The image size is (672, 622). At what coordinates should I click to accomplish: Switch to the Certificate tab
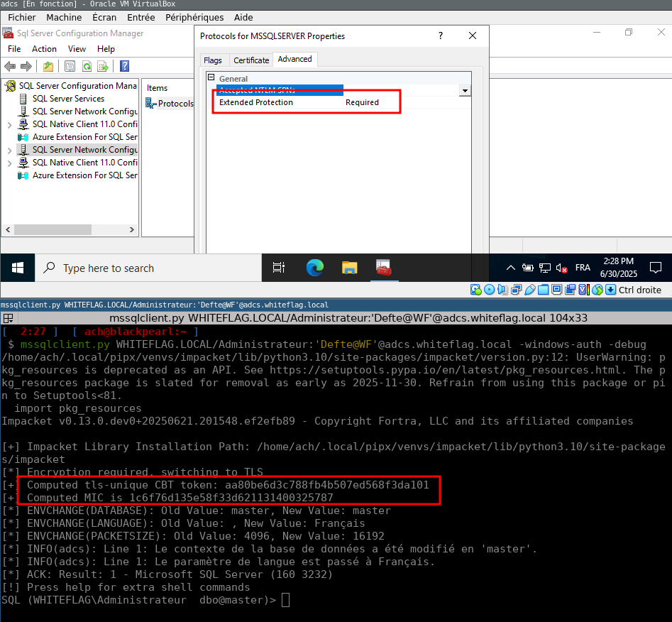(x=251, y=60)
